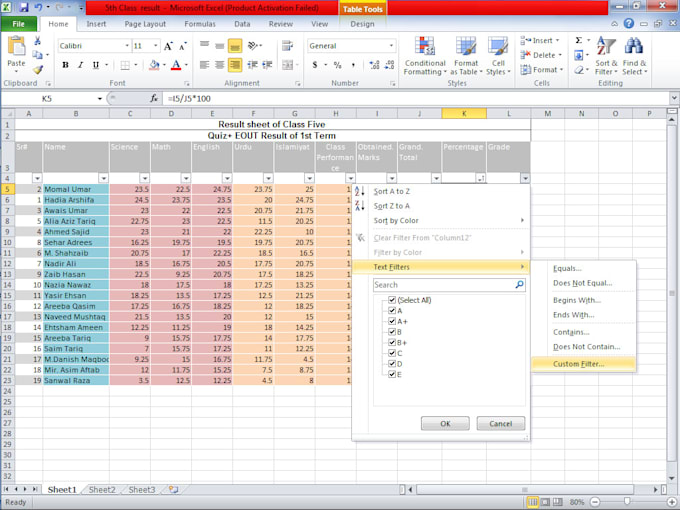Click the Font Color letter A icon
This screenshot has height=510, width=680.
pyautogui.click(x=176, y=65)
